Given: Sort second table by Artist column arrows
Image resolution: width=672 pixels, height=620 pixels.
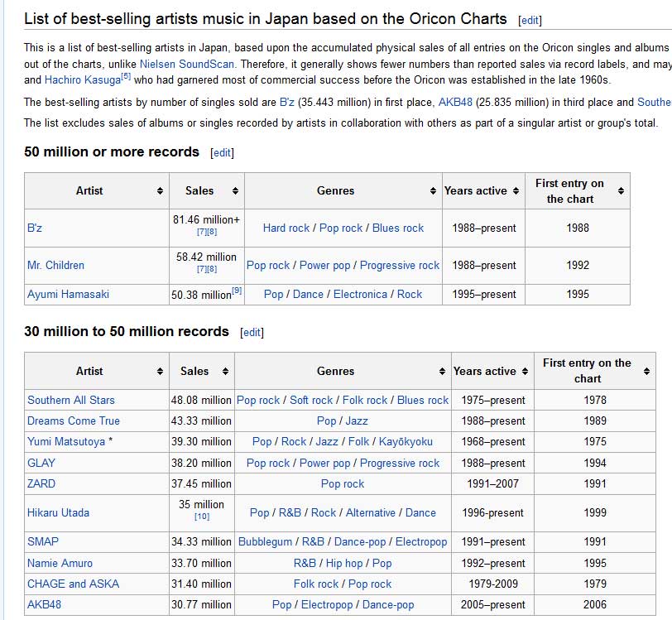Looking at the screenshot, I should pyautogui.click(x=160, y=372).
